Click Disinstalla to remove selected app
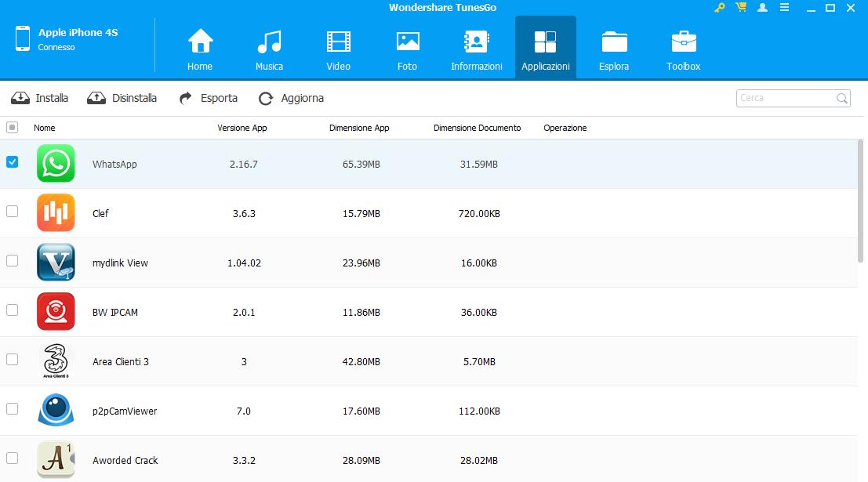Viewport: 868px width, 482px height. coord(122,98)
